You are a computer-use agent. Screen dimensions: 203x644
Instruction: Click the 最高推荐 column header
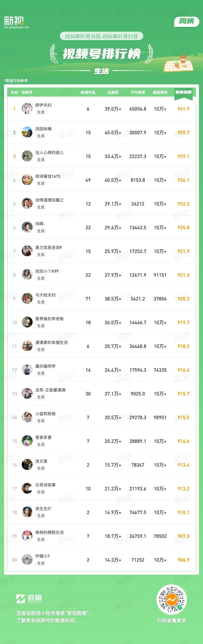click(160, 93)
